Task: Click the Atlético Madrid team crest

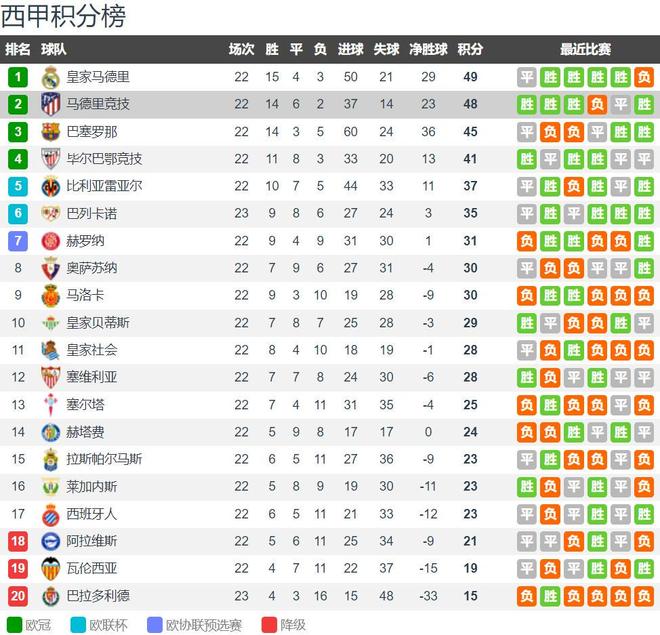Action: coord(50,104)
